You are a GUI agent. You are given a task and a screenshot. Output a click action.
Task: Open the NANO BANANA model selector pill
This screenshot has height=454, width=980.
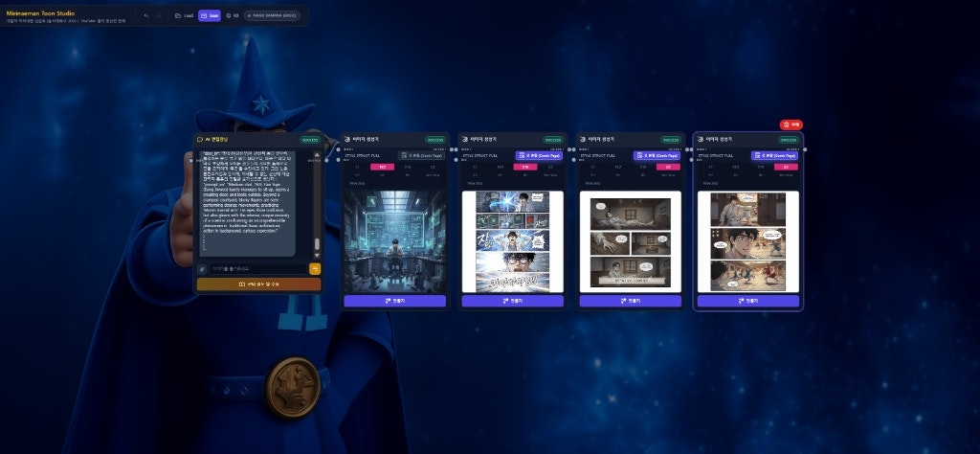[x=272, y=15]
